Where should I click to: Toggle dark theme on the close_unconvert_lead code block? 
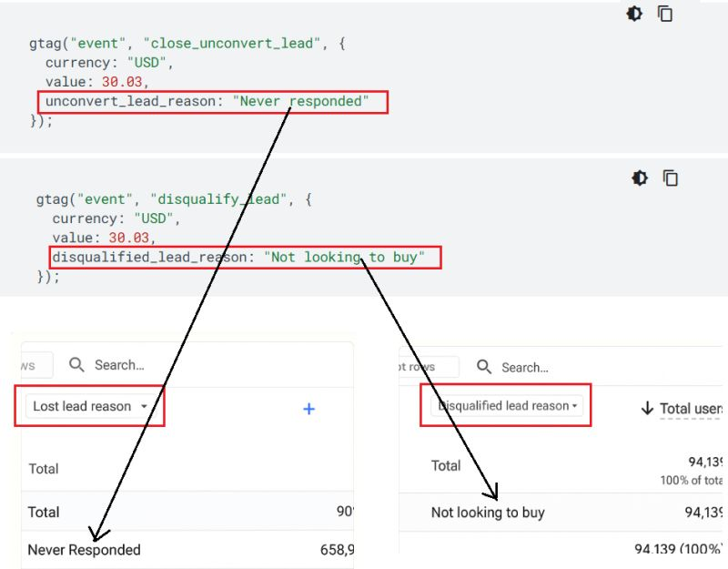(634, 14)
